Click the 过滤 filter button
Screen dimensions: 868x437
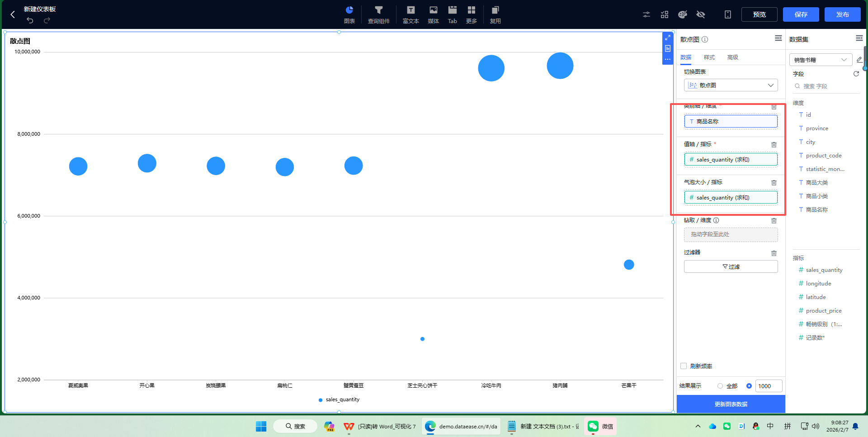click(x=731, y=266)
